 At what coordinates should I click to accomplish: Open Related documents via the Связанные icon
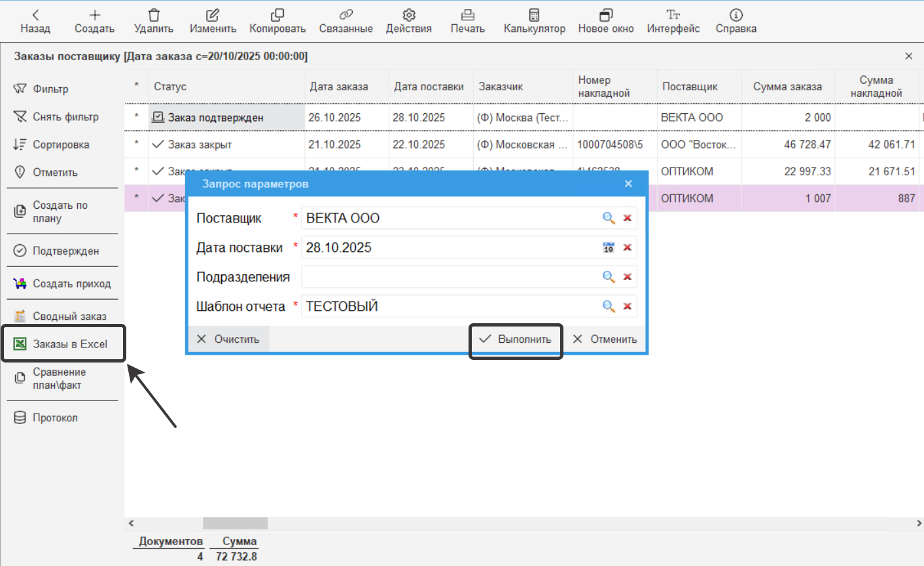(346, 15)
